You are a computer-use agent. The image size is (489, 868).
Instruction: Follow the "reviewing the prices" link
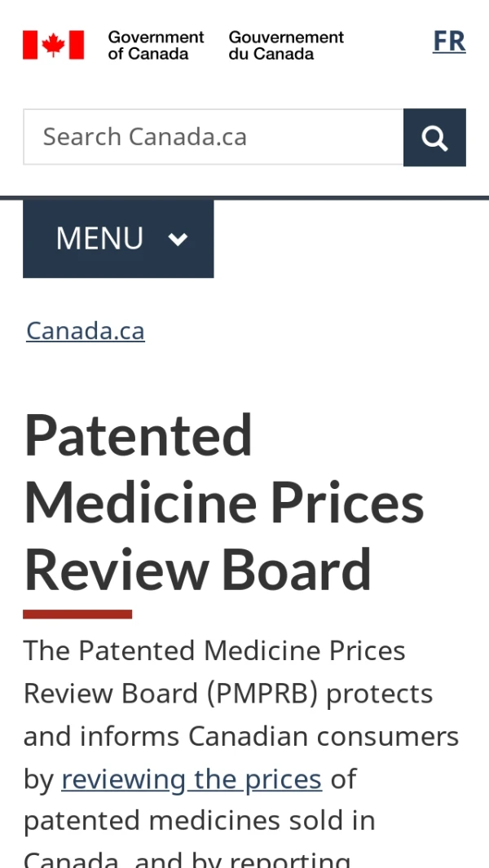(x=192, y=779)
